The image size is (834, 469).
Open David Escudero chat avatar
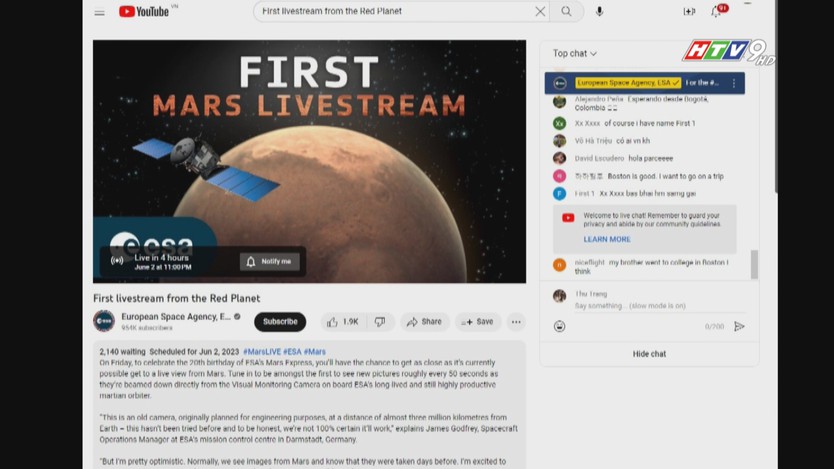(559, 158)
